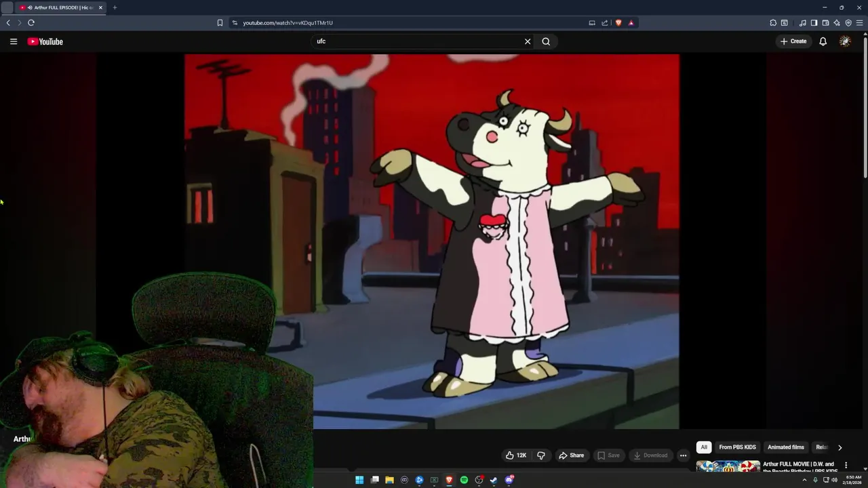The image size is (868, 488).
Task: Click the picture-in-picture address bar icon
Action: tap(592, 22)
